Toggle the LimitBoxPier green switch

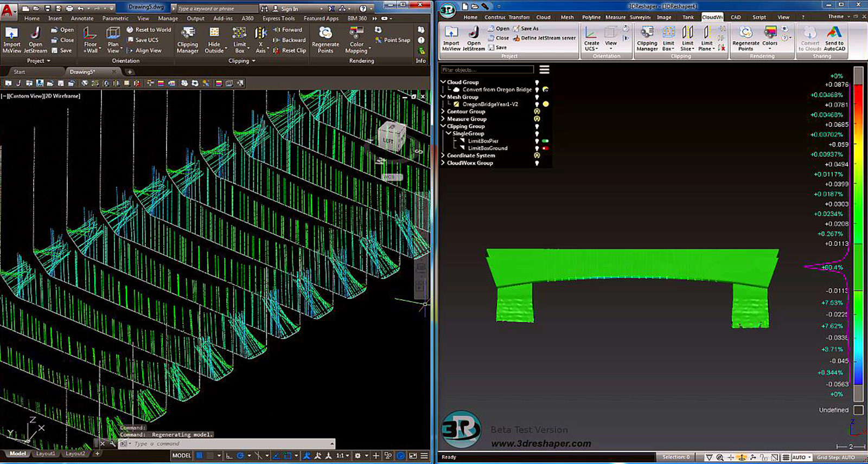(545, 141)
